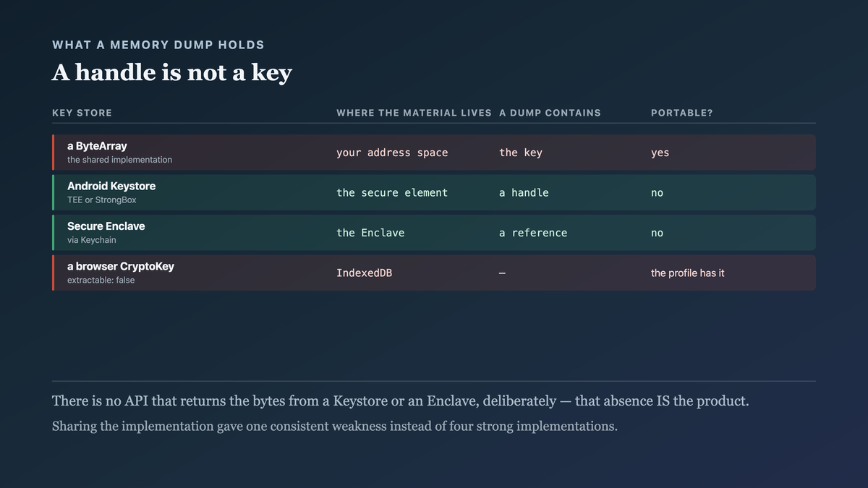Click the "WHERE THE MATERIAL LIVES" column header

coord(414,113)
